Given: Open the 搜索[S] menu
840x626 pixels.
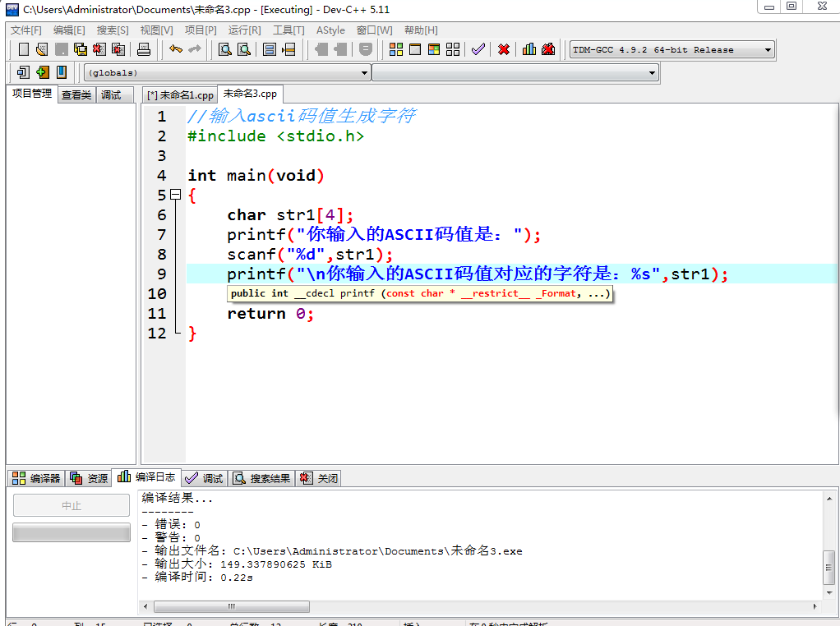Looking at the screenshot, I should [x=113, y=30].
